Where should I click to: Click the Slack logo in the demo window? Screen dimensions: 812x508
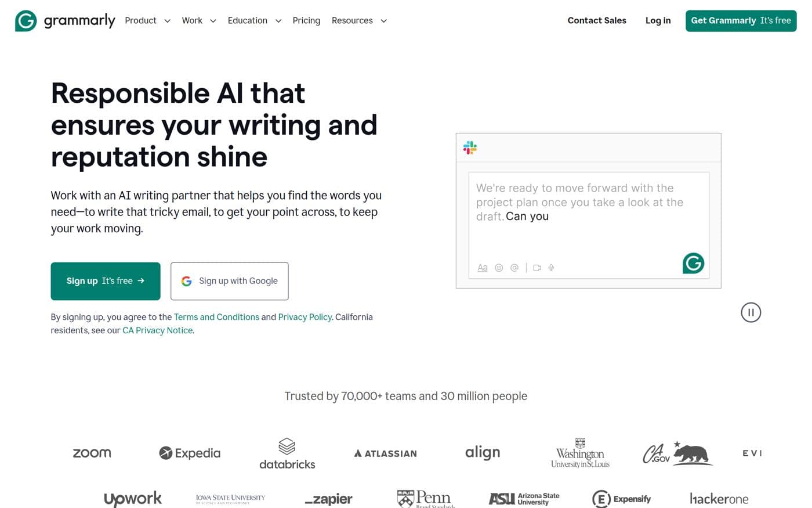coord(470,147)
